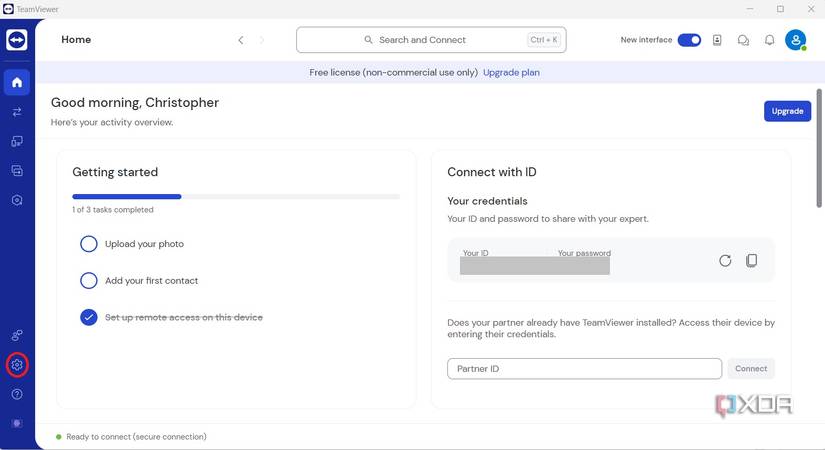
Task: Go back with the left chevron
Action: point(240,40)
